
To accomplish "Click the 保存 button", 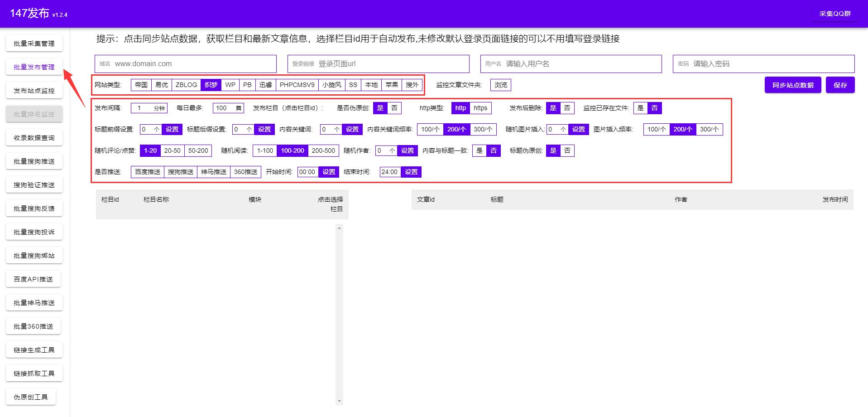I will click(841, 85).
